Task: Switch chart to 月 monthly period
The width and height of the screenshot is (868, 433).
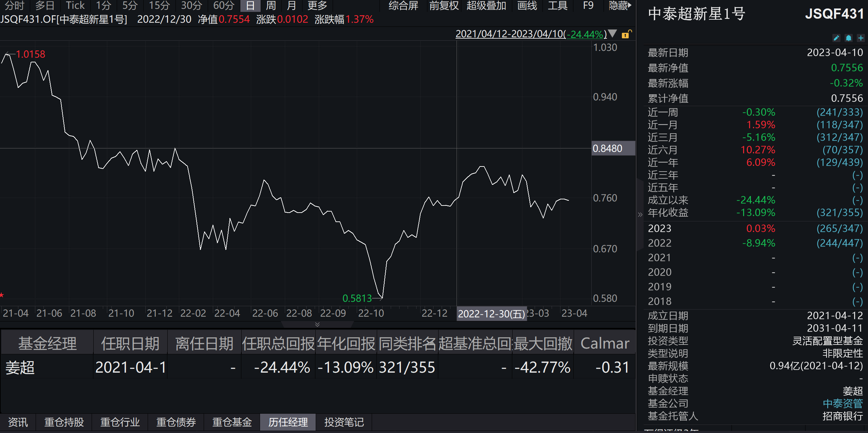Action: point(291,5)
